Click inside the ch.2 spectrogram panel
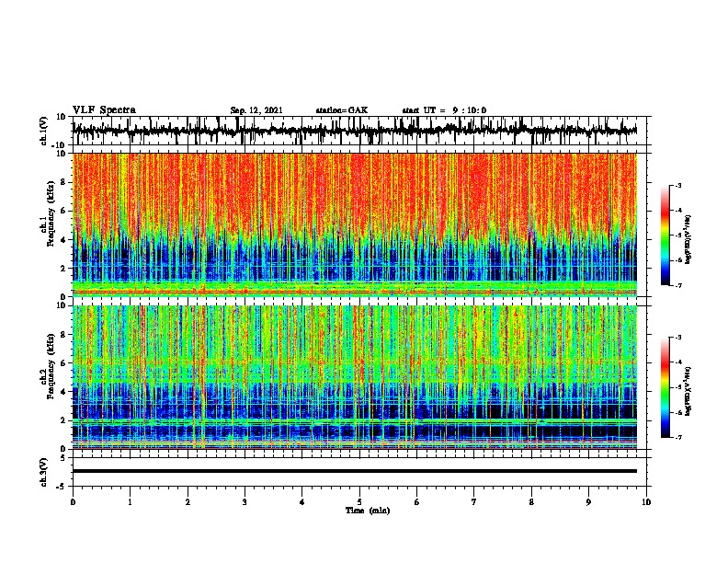728x563 pixels. [x=355, y=377]
